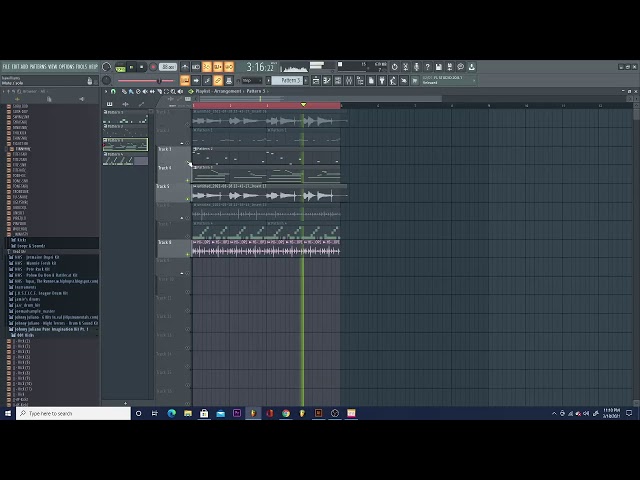Screen dimensions: 640x480
Task: Toggle the blend recording overdub button
Action: 218,67
